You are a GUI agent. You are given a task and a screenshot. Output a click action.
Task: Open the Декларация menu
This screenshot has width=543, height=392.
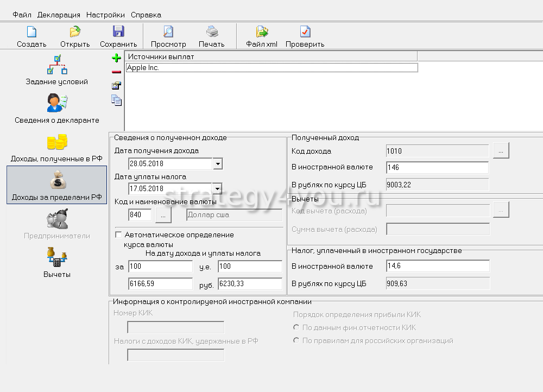point(59,15)
